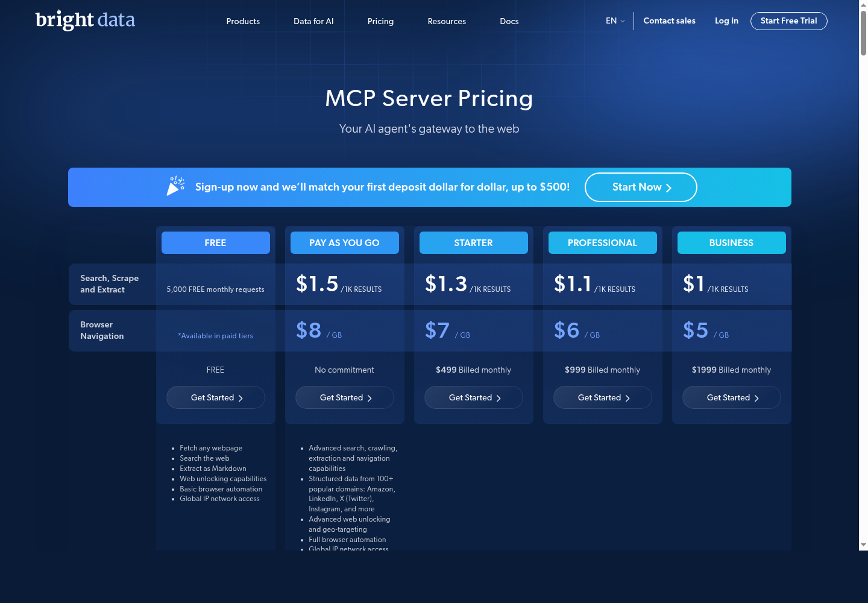Click the page scrollbar thumb
868x603 pixels.
coord(863,33)
